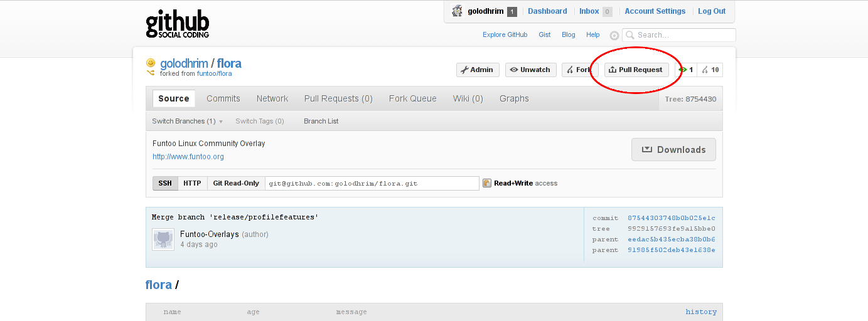Open the Downloads button menu

[x=673, y=149]
